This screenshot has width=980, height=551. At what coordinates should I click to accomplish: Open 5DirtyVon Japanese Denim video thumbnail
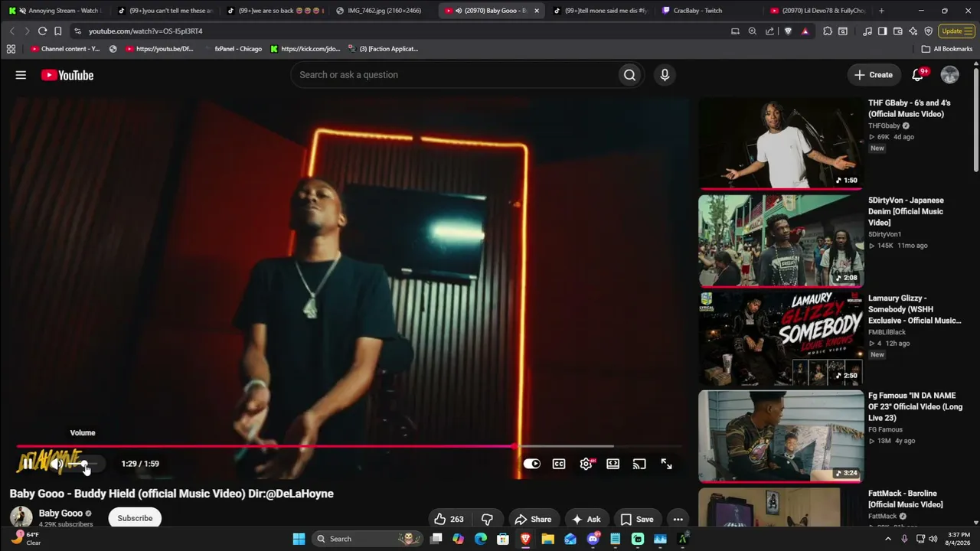coord(780,240)
